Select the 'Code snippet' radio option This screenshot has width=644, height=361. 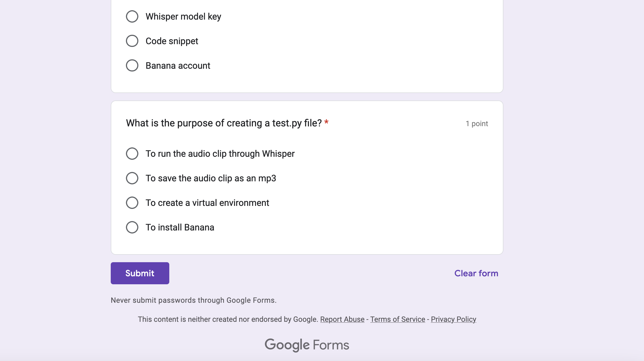(132, 41)
